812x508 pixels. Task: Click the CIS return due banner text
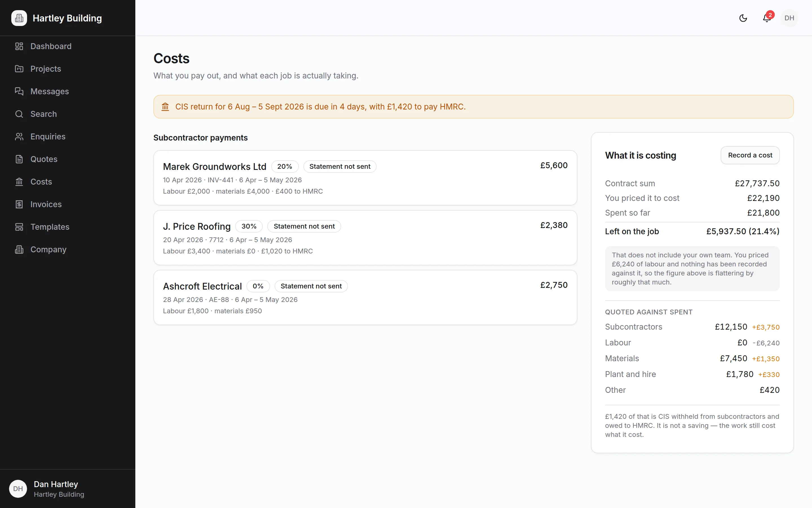321,107
